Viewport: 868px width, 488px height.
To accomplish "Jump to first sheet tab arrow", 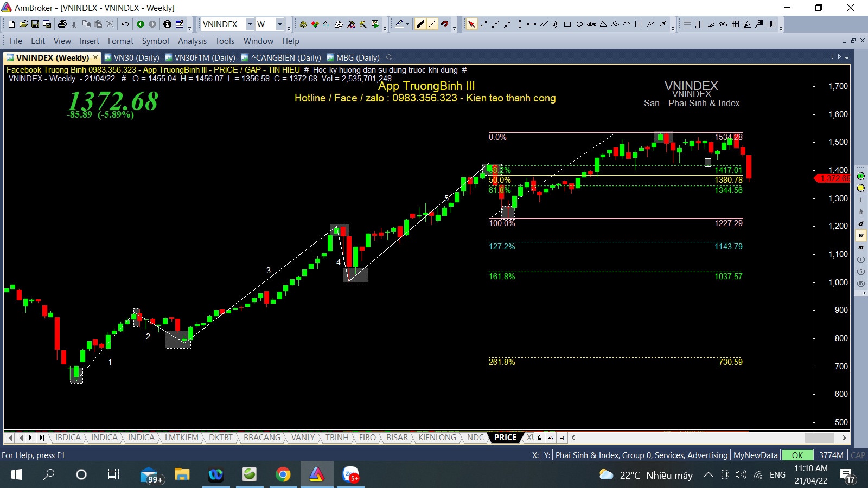I will tap(10, 438).
